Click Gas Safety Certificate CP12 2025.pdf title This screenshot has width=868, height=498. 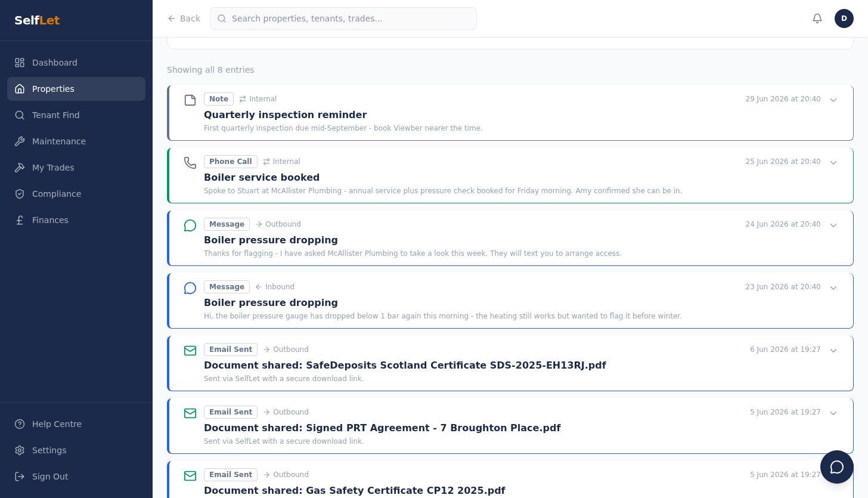coord(354,490)
